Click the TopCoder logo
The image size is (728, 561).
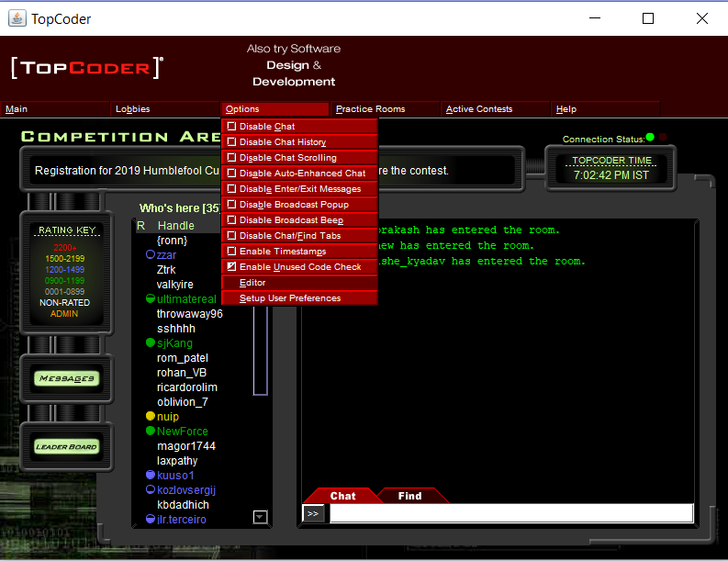point(87,68)
